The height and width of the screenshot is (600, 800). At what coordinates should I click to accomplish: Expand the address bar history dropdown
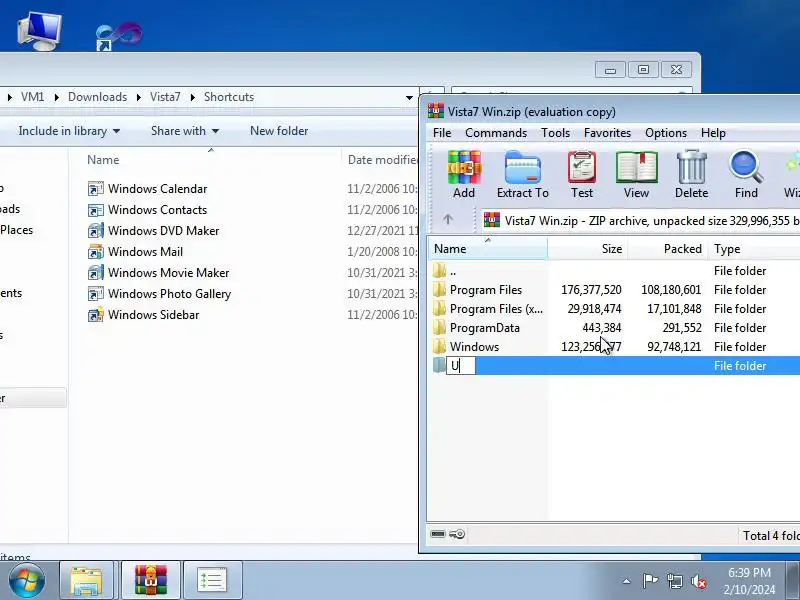pos(409,97)
